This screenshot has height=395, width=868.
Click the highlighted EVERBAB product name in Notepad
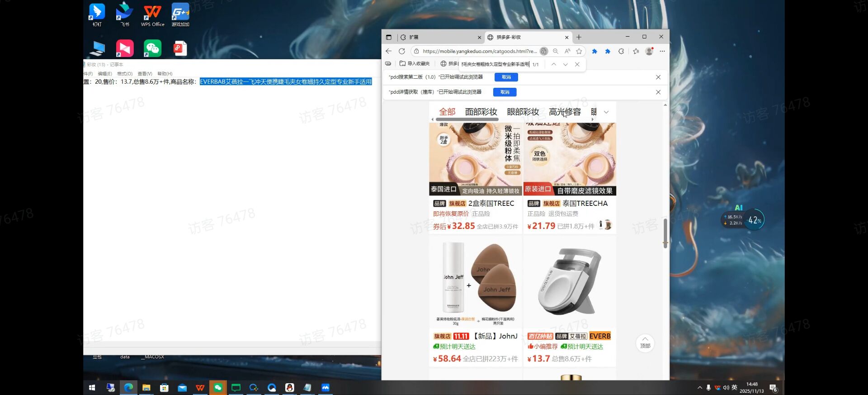coord(286,82)
